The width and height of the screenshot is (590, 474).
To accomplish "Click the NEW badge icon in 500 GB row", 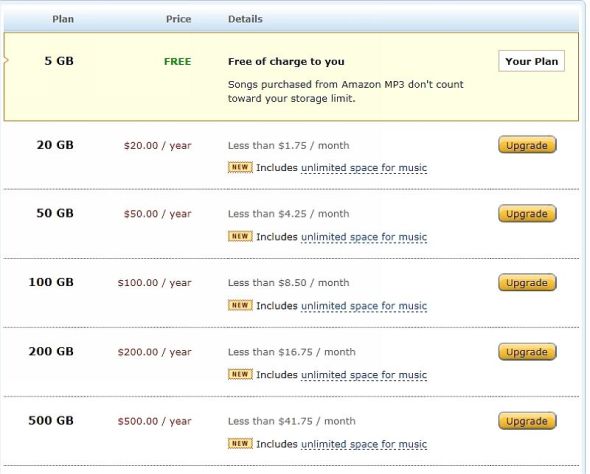I will (x=240, y=444).
